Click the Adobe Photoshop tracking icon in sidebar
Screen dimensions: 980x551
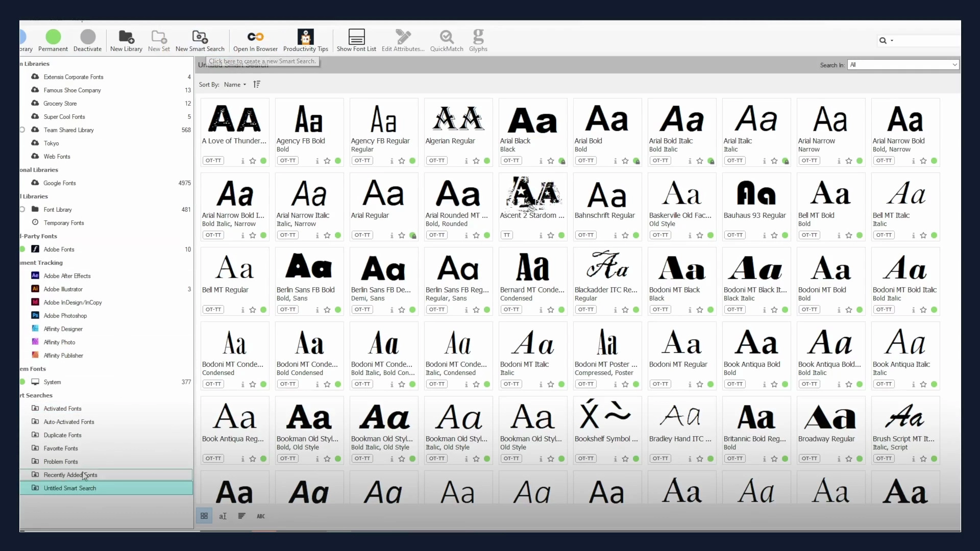[x=35, y=316]
